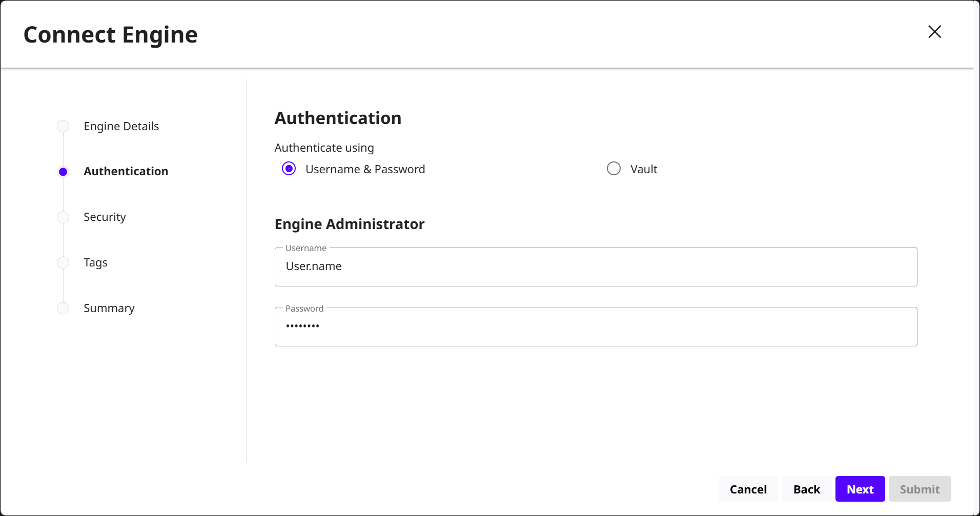980x516 pixels.
Task: Open the Summary step label
Action: point(109,308)
